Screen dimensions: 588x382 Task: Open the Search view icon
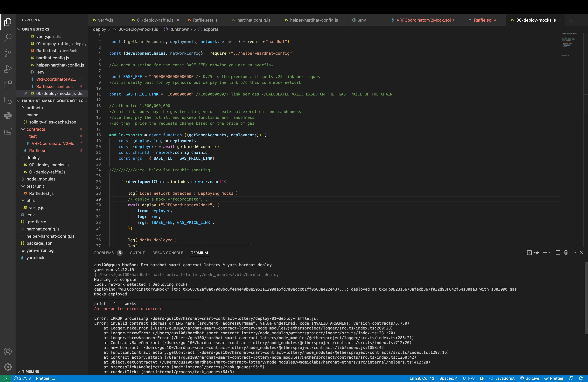[8, 38]
